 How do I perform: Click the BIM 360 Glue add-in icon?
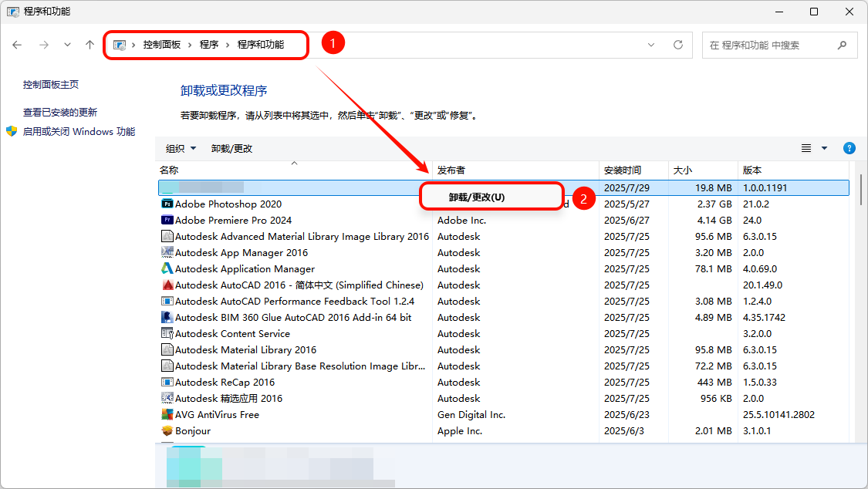click(167, 318)
